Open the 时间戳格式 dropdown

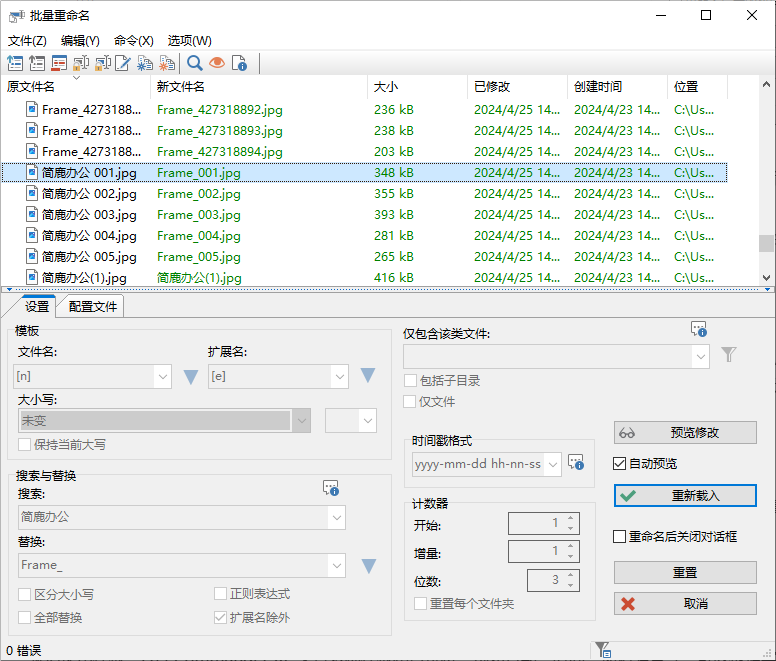(x=552, y=465)
